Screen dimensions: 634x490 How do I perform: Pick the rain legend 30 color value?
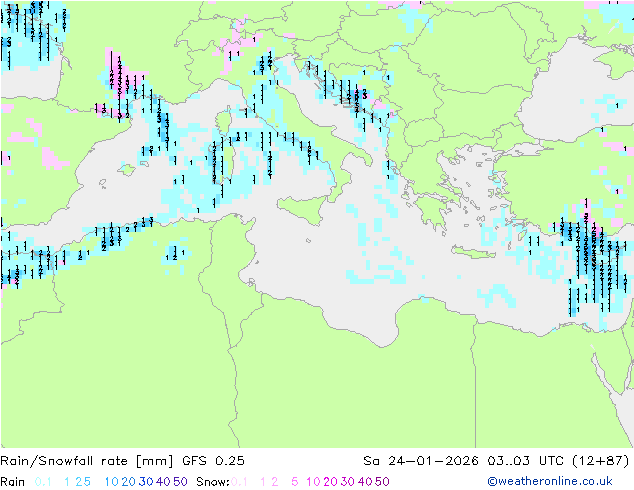(146, 482)
